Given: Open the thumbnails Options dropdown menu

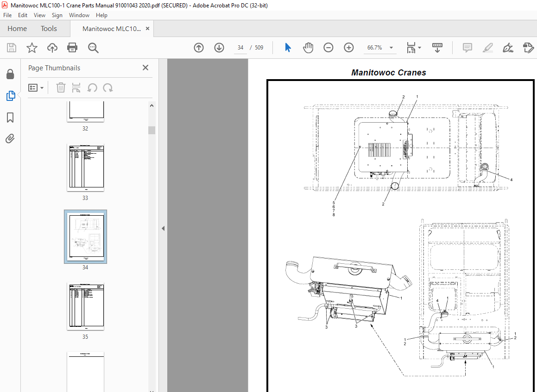Looking at the screenshot, I should click(36, 88).
